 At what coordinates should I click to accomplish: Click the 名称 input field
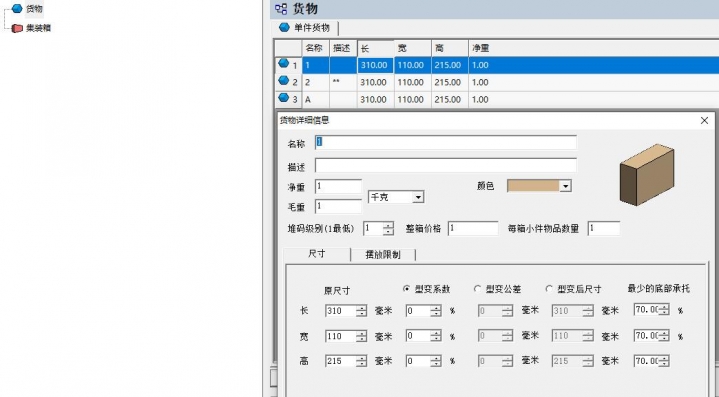(x=446, y=143)
